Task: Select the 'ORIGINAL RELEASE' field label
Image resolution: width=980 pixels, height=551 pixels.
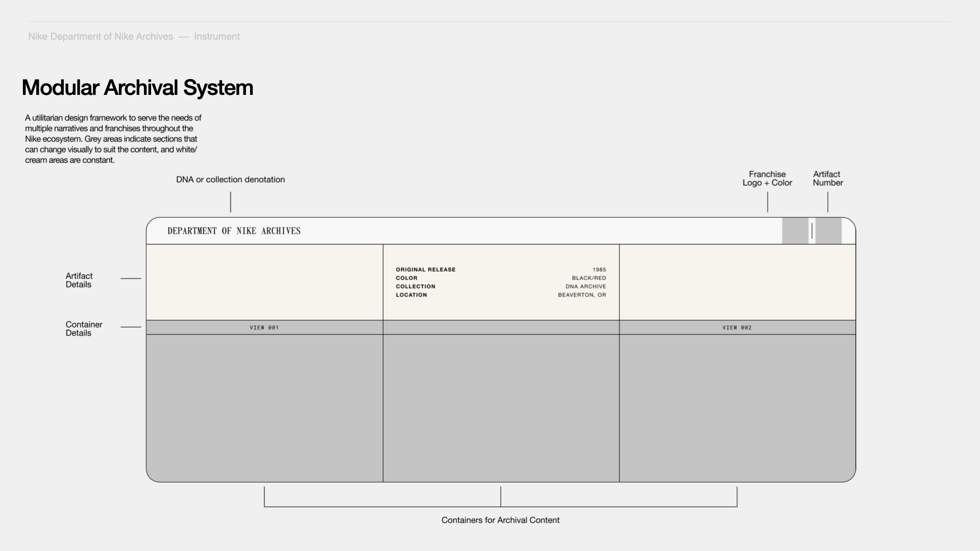Action: coord(426,270)
